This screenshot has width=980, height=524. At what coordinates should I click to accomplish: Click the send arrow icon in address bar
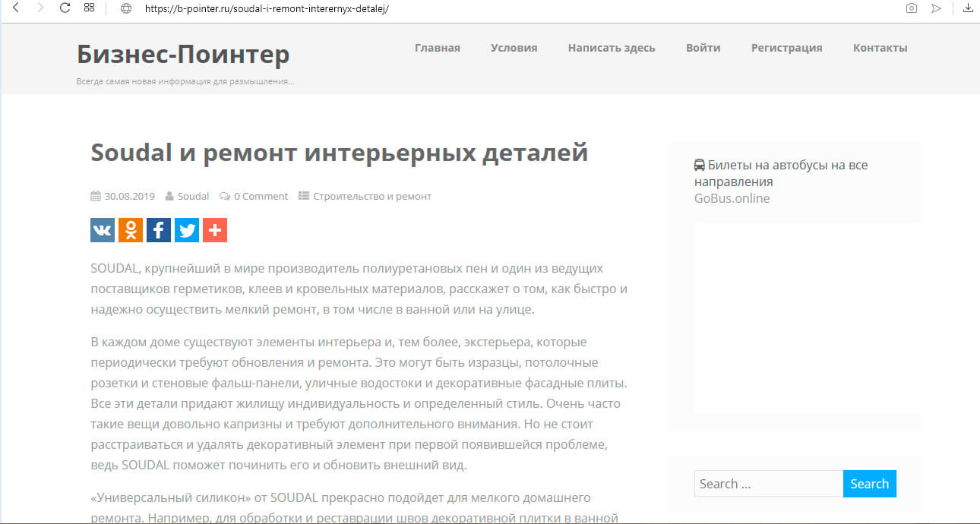point(937,8)
